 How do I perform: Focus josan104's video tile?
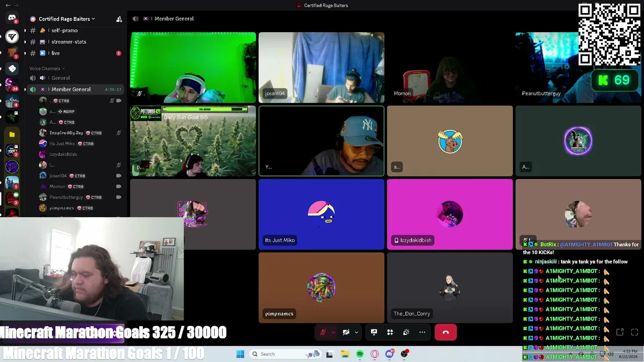tap(321, 67)
